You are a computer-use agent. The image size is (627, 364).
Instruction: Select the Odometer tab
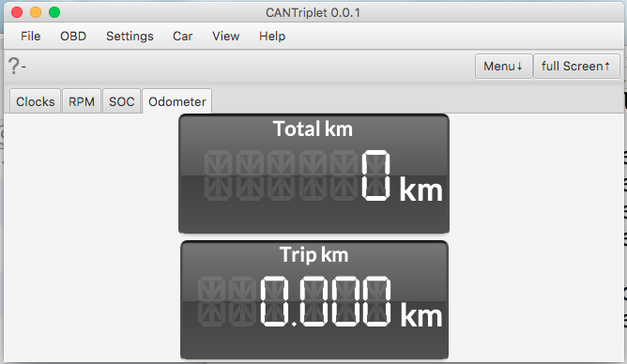point(176,101)
